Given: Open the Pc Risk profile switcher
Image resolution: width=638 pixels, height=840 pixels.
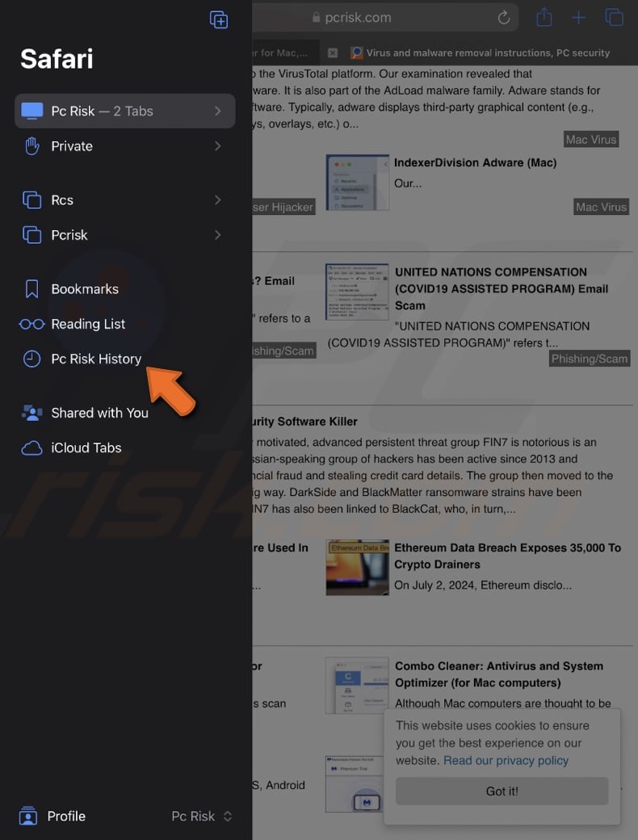Looking at the screenshot, I should 201,816.
